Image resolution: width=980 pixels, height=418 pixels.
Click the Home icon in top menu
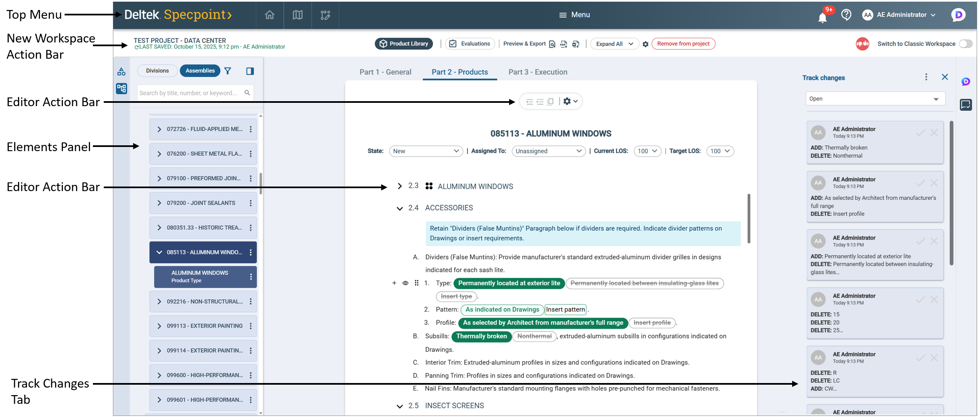270,15
